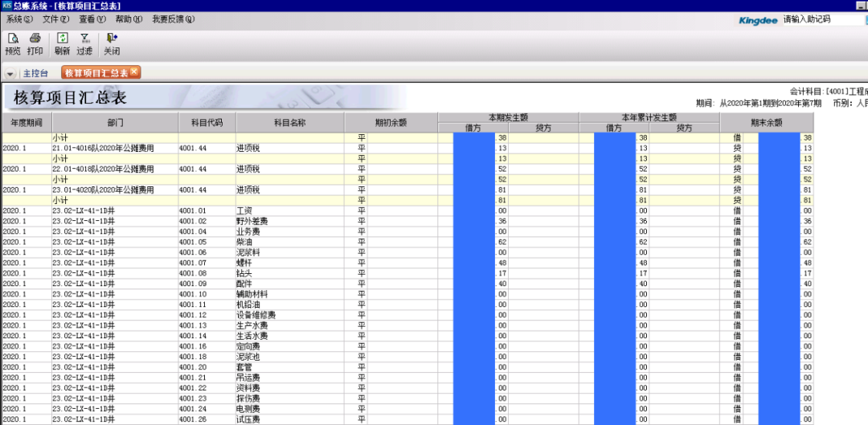Select the 野外差费 cell

[x=290, y=222]
